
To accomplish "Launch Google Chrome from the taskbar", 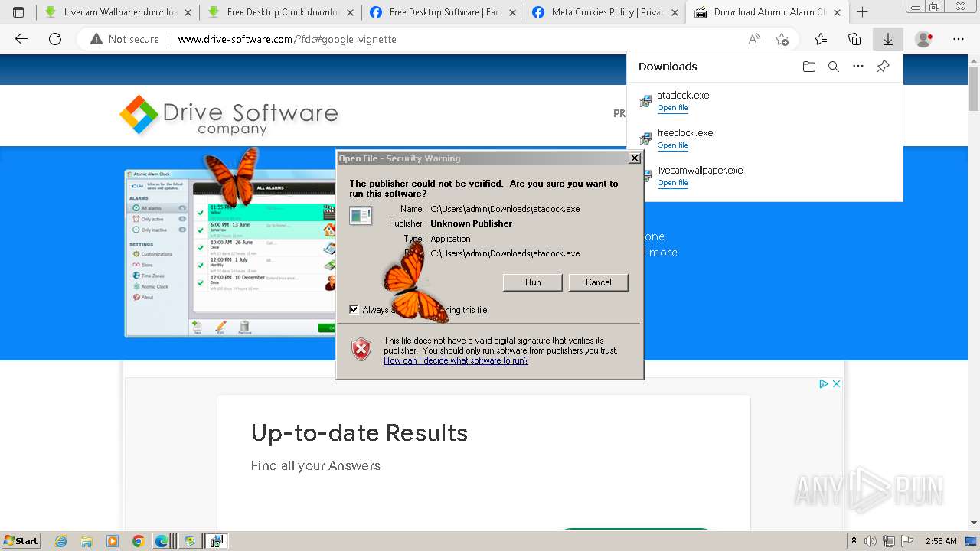I will click(138, 541).
